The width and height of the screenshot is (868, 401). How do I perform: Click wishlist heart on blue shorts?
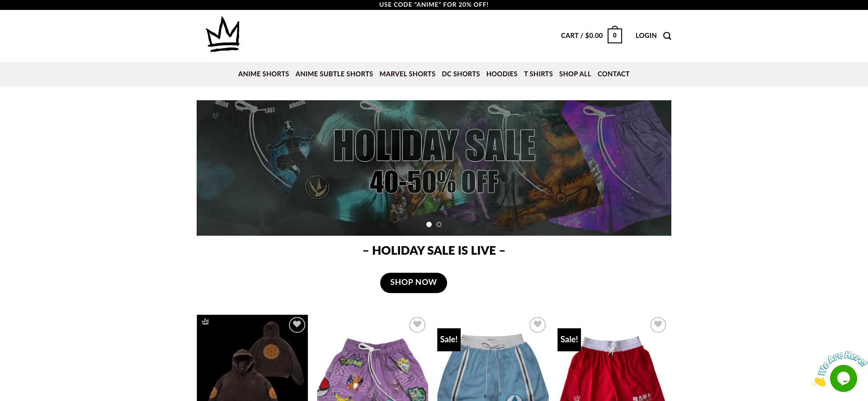(538, 325)
